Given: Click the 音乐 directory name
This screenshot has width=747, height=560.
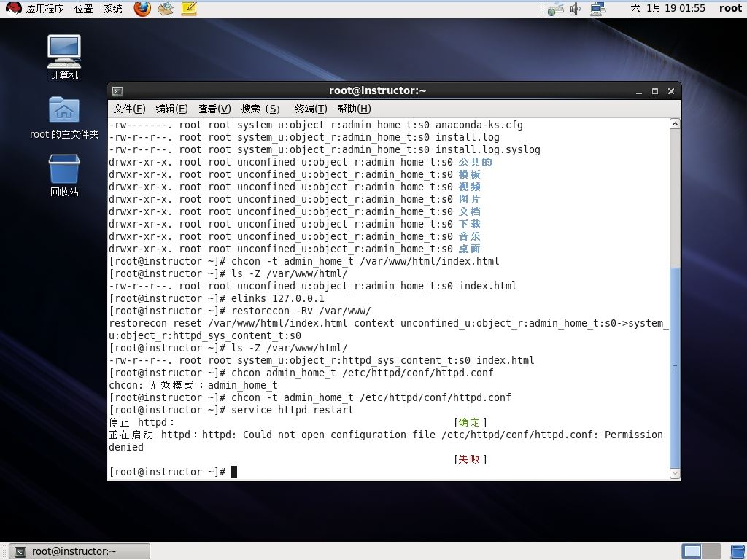Looking at the screenshot, I should point(469,236).
